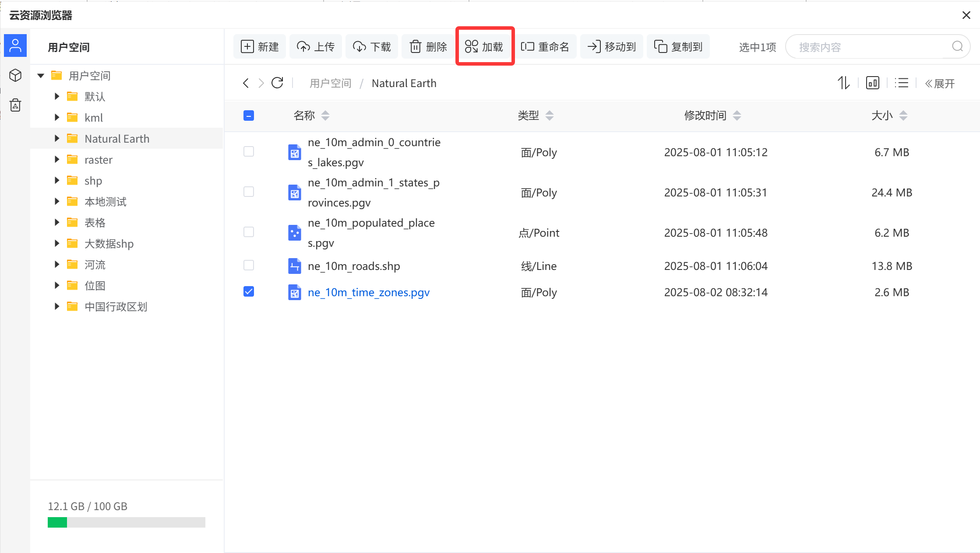
Task: Uncheck ne_10m_time_zones.pgv checkbox
Action: pyautogui.click(x=249, y=292)
